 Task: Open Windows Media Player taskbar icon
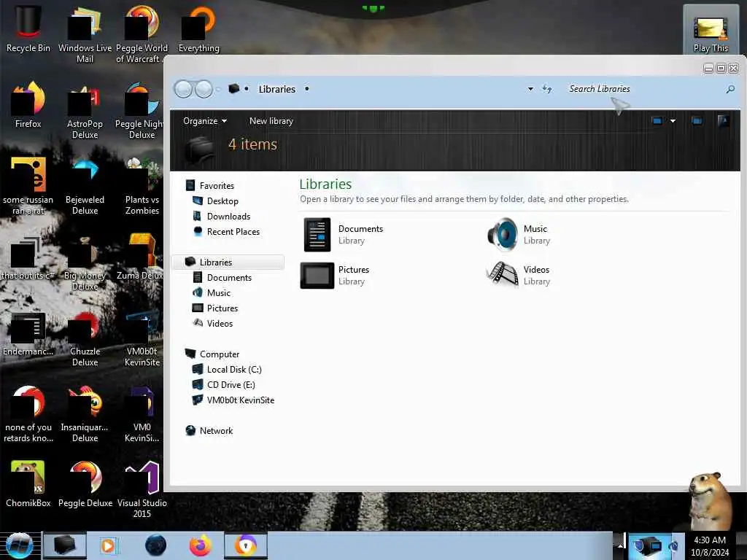tap(108, 545)
